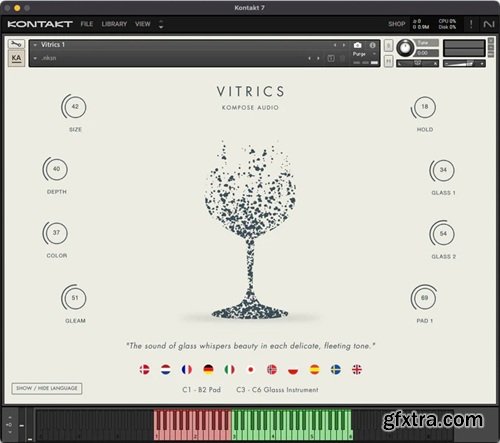Image resolution: width=500 pixels, height=443 pixels.
Task: Show instrument info with the i icon
Action: 372,45
